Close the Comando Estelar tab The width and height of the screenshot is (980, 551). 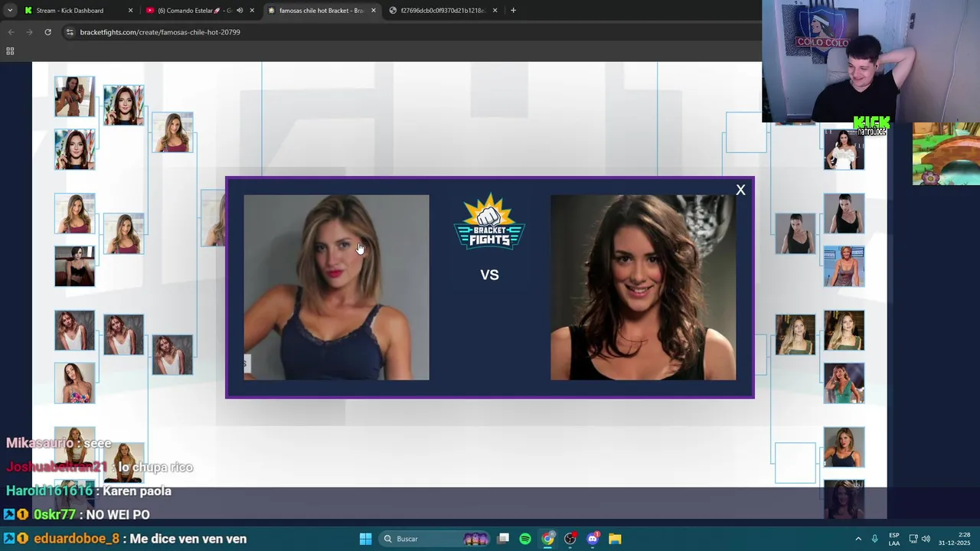point(252,11)
